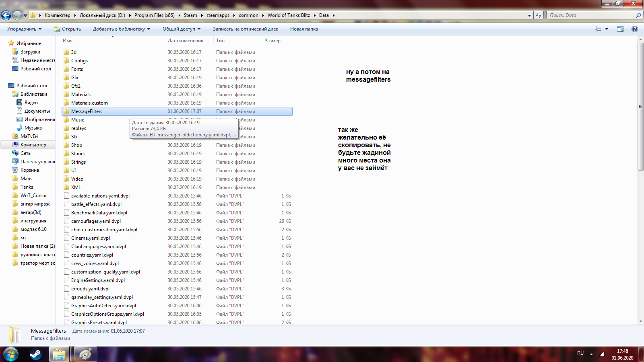644x362 pixels.
Task: Click the Gfx2 folder icon
Action: tap(66, 86)
